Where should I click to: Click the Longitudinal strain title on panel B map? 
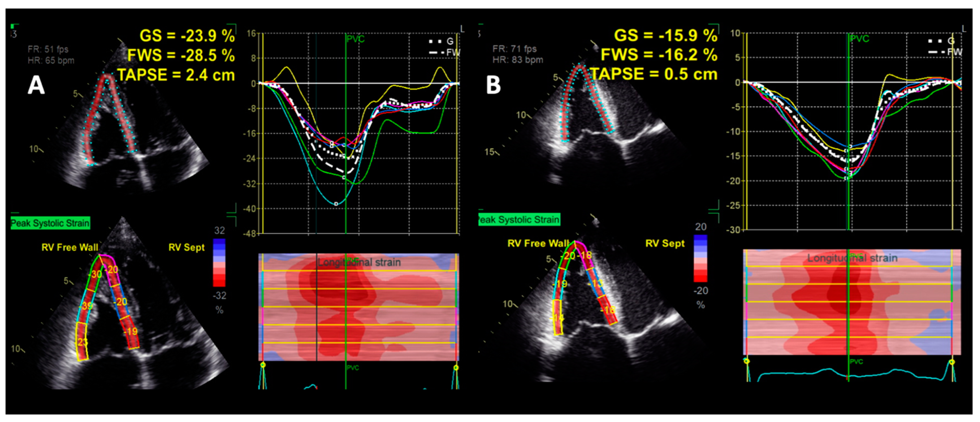point(852,258)
